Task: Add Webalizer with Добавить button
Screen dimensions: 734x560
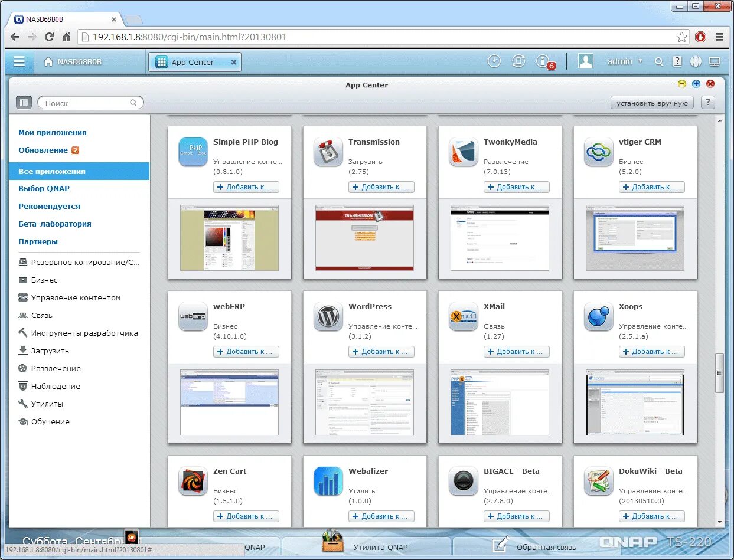Action: pos(381,516)
